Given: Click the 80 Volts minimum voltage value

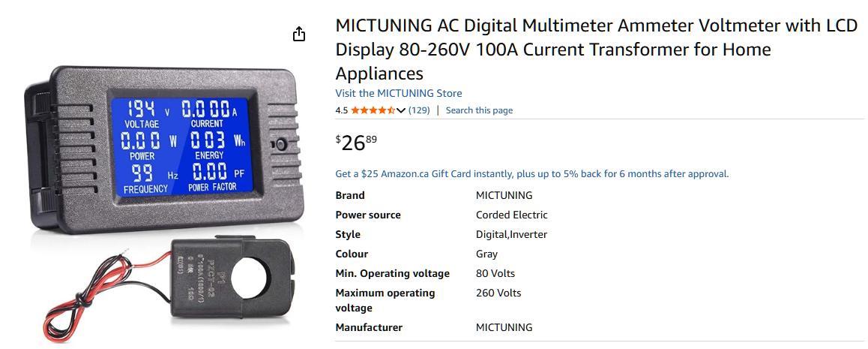Looking at the screenshot, I should [495, 274].
